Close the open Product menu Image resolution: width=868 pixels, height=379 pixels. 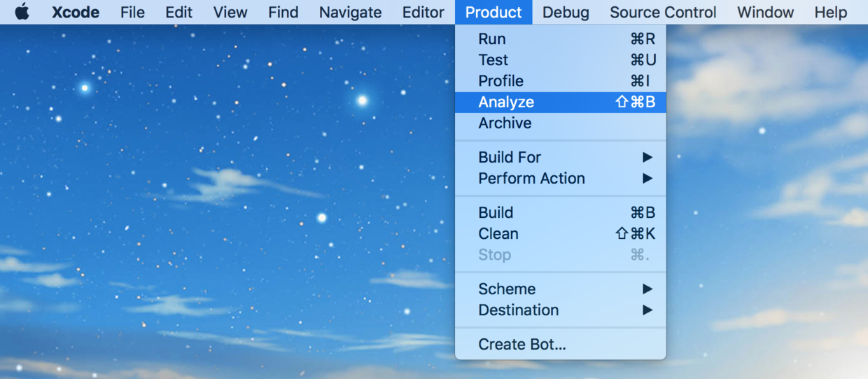point(493,12)
